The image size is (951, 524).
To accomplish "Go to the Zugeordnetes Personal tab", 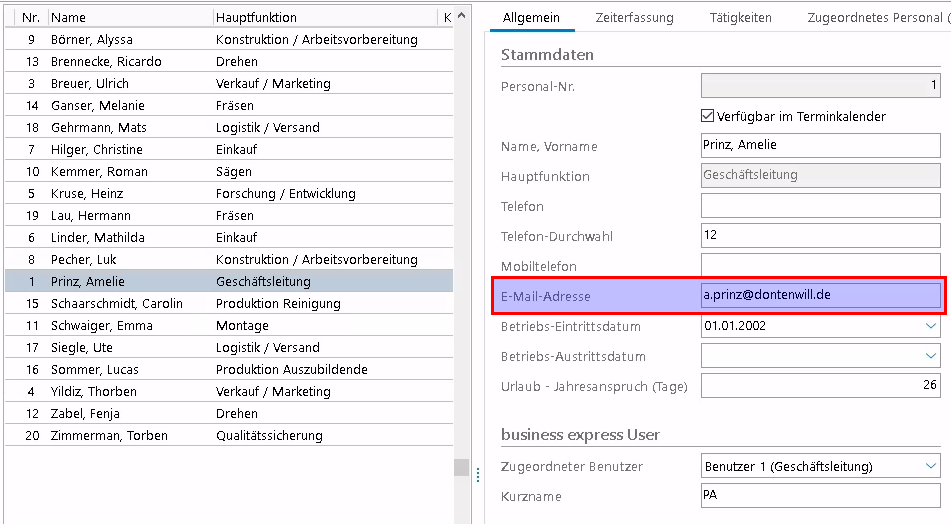I will 877,17.
